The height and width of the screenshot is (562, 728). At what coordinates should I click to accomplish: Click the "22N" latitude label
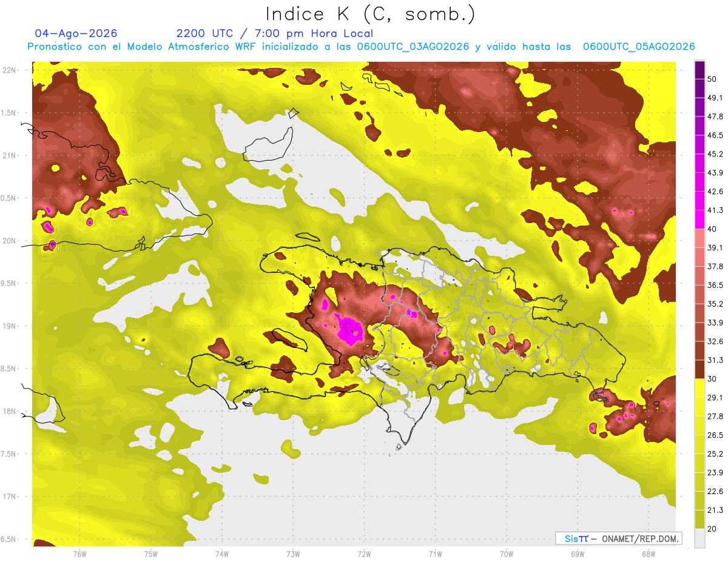(x=10, y=70)
